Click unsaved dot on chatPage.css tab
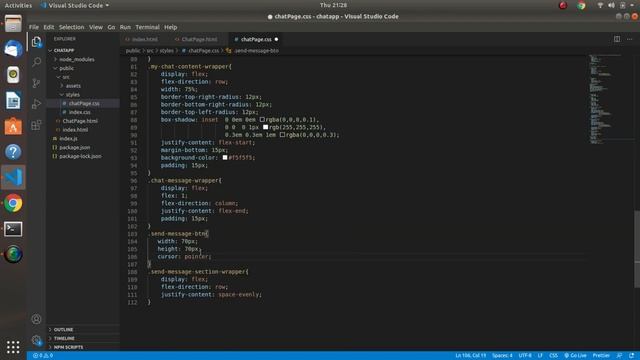 click(x=276, y=40)
